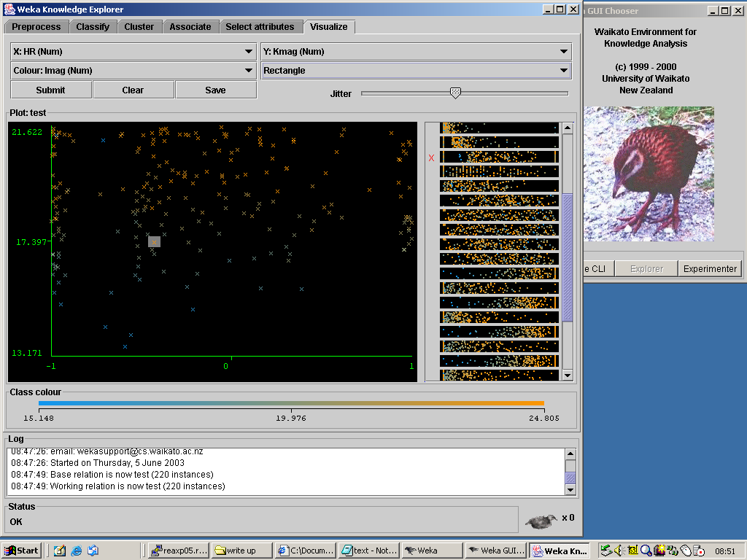Go to the Classify tab
The width and height of the screenshot is (747, 560).
[x=93, y=27]
